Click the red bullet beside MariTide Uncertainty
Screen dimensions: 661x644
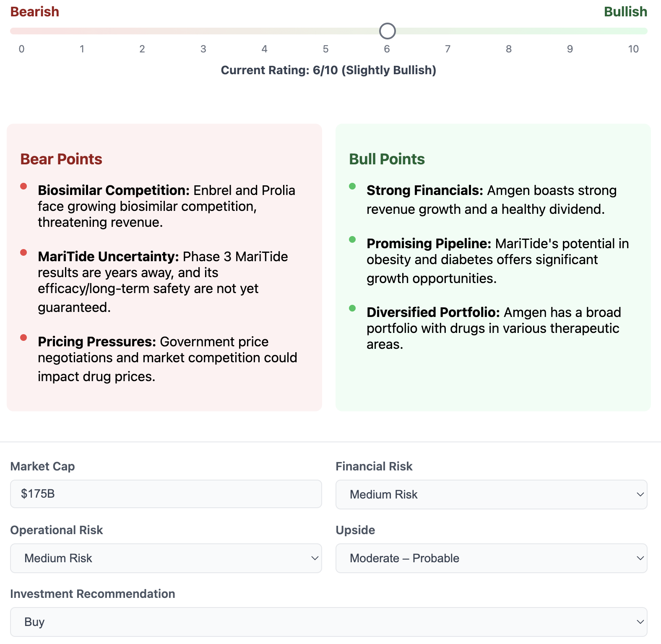click(x=24, y=252)
